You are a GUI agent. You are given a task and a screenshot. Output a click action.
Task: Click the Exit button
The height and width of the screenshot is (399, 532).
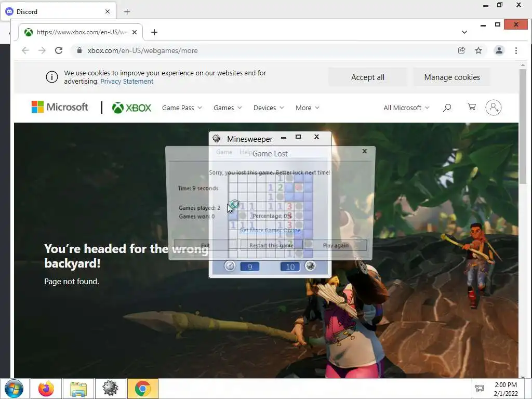(x=205, y=245)
